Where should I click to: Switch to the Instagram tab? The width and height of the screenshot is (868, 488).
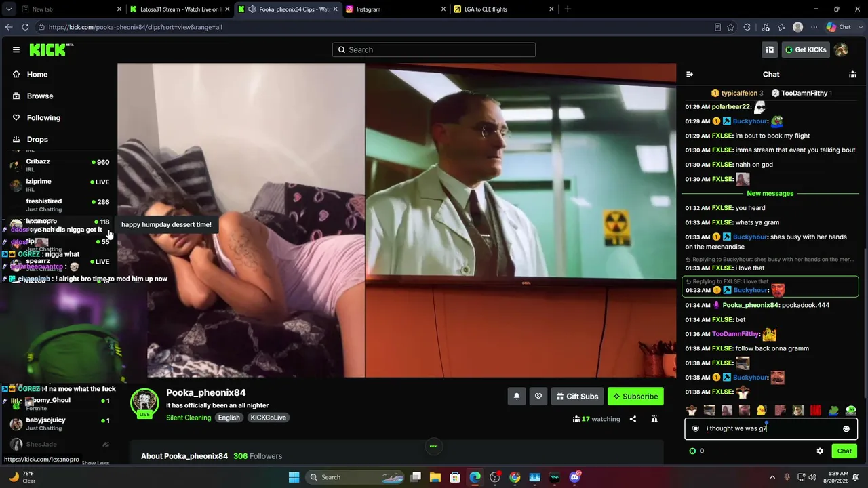pos(395,9)
